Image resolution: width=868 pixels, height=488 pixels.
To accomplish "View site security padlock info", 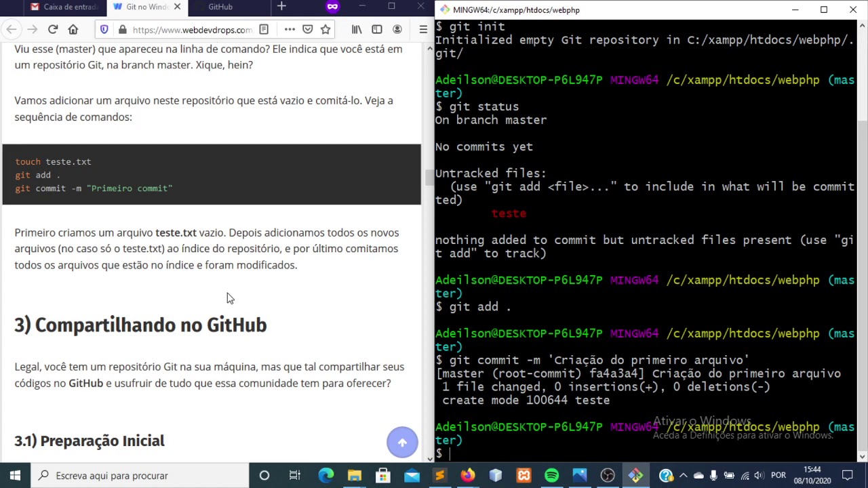I will point(122,29).
